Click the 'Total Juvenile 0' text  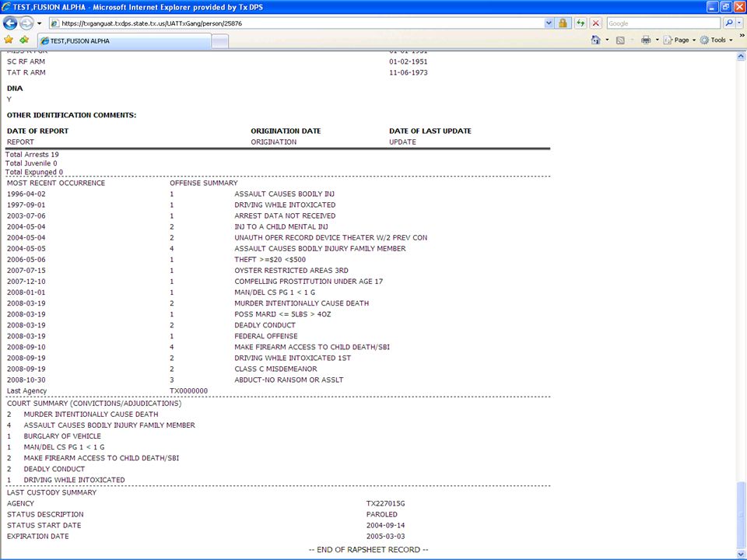click(x=31, y=163)
